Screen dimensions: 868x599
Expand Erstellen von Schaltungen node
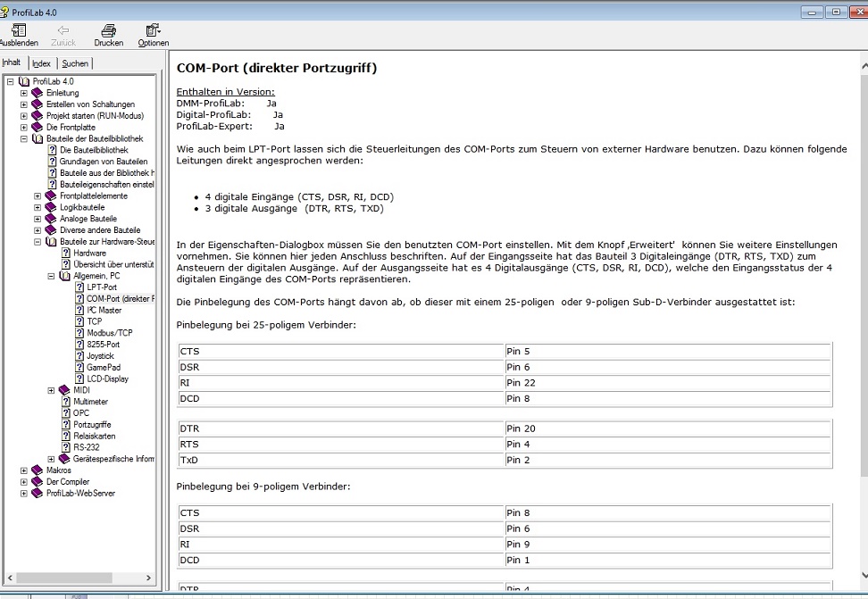click(x=24, y=104)
